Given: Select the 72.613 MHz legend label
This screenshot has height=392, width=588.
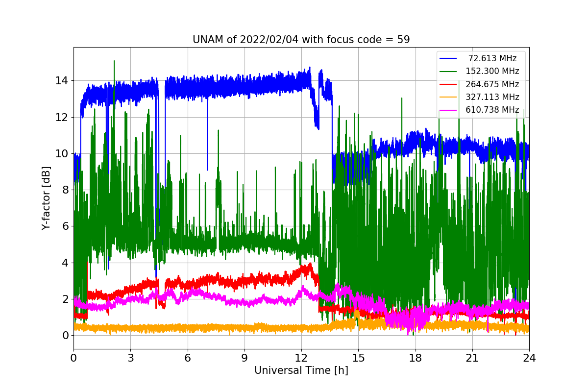Looking at the screenshot, I should 492,58.
